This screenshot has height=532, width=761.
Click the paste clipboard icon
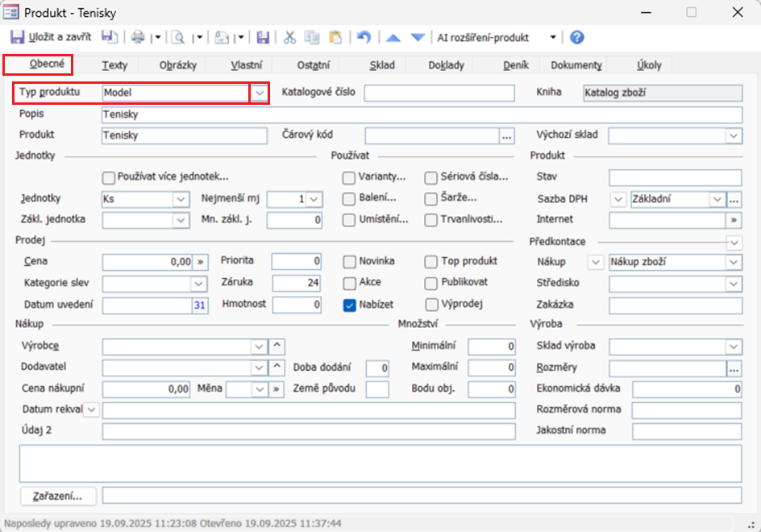tap(335, 37)
